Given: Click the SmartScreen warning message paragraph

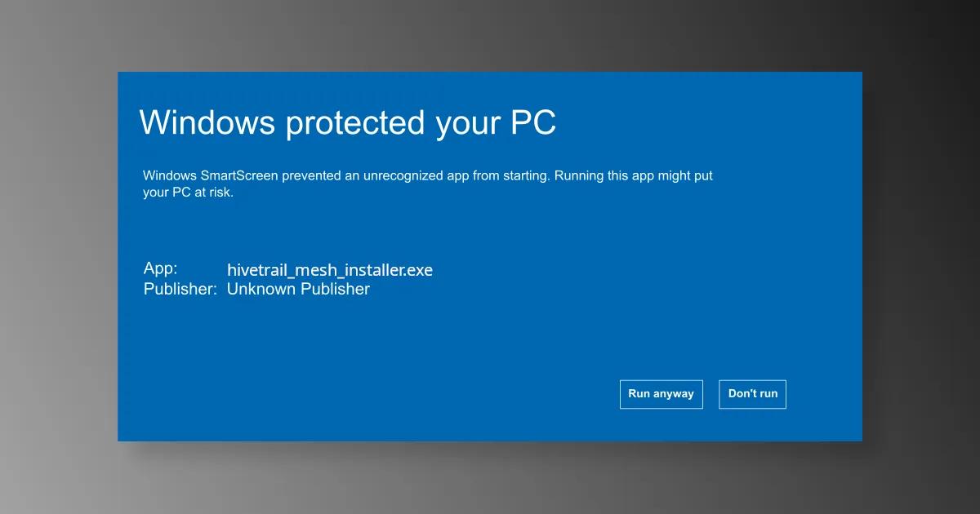Looking at the screenshot, I should [428, 184].
